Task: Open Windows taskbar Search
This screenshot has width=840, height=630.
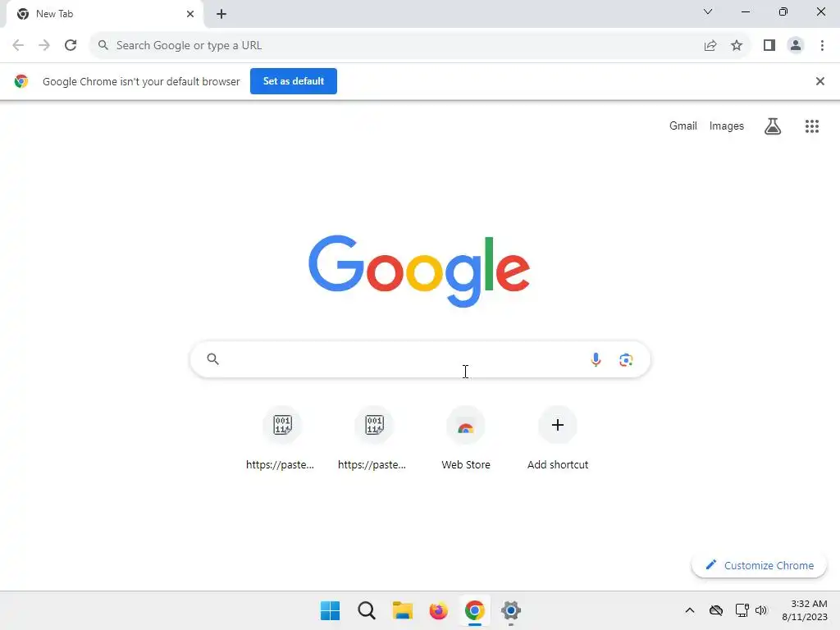Action: 367,610
